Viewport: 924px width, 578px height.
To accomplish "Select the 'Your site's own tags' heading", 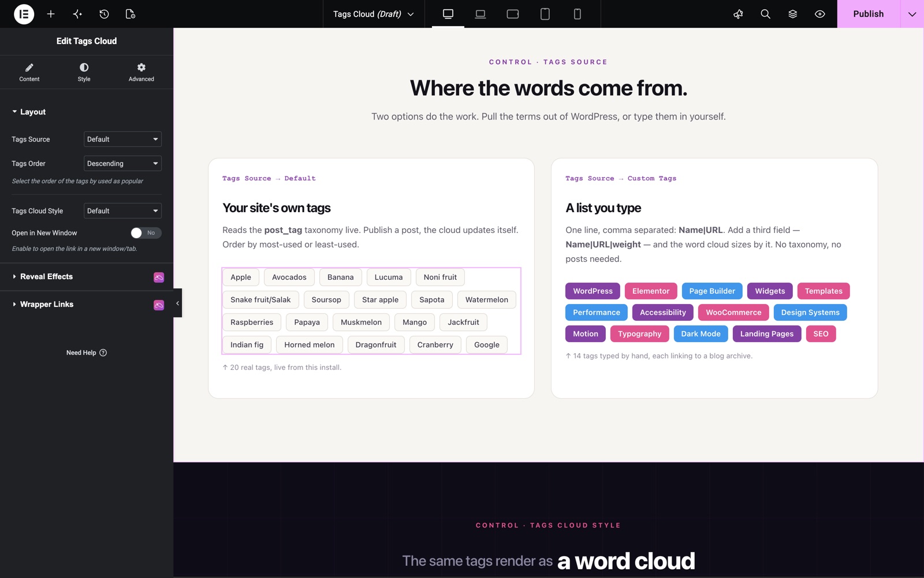I will click(x=277, y=208).
